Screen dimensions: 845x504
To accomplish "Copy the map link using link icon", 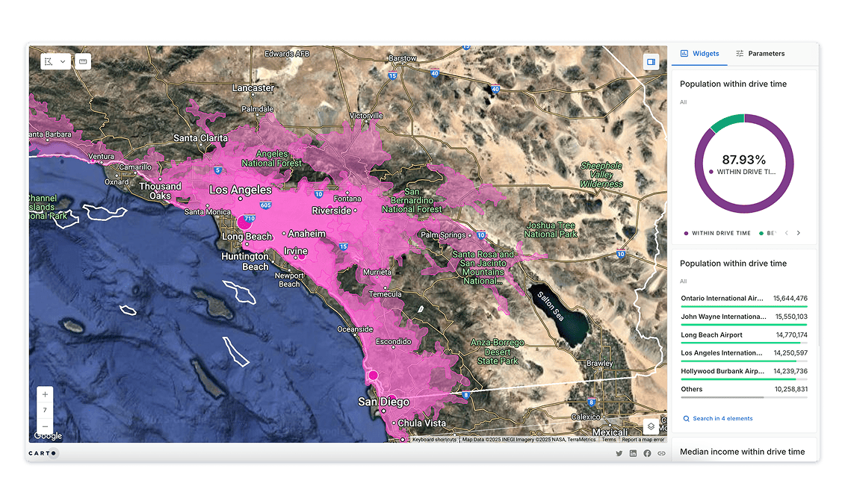I will [661, 453].
